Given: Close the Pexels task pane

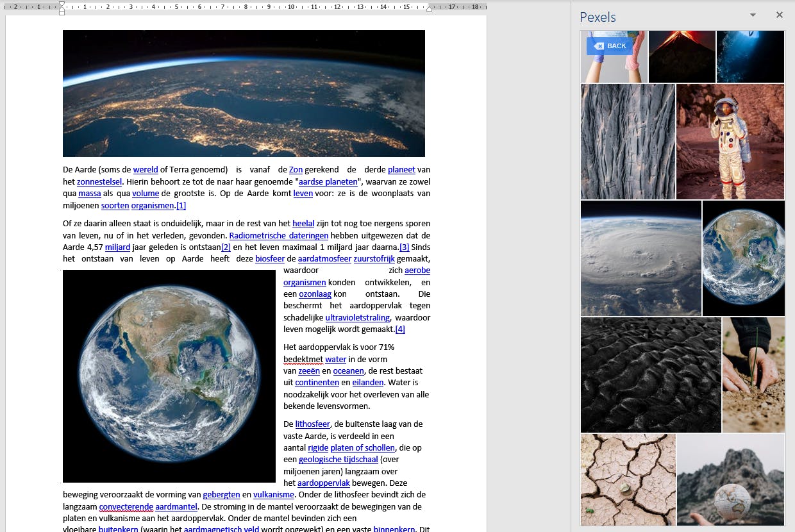Looking at the screenshot, I should (780, 15).
